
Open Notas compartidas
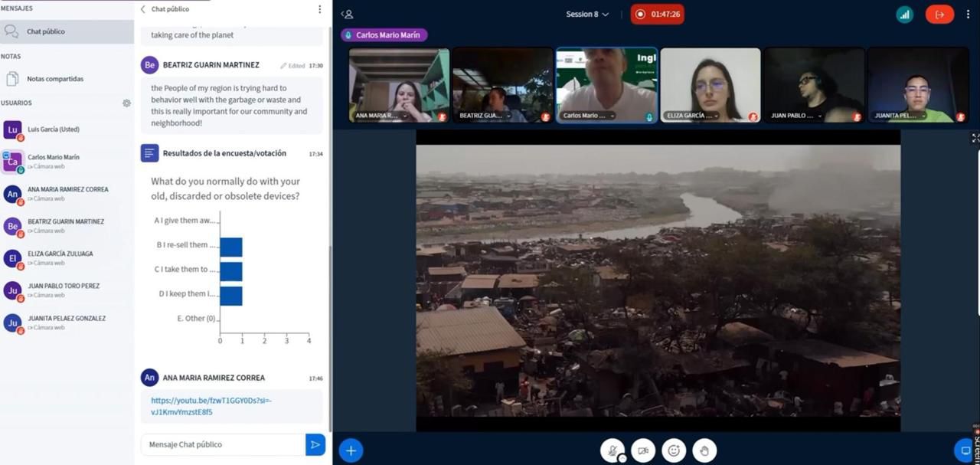54,79
